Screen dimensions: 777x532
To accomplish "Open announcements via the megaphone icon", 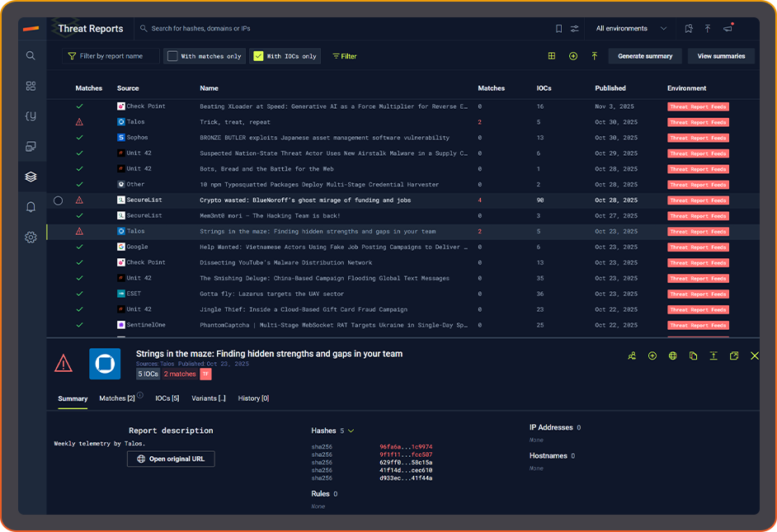I will pos(728,28).
